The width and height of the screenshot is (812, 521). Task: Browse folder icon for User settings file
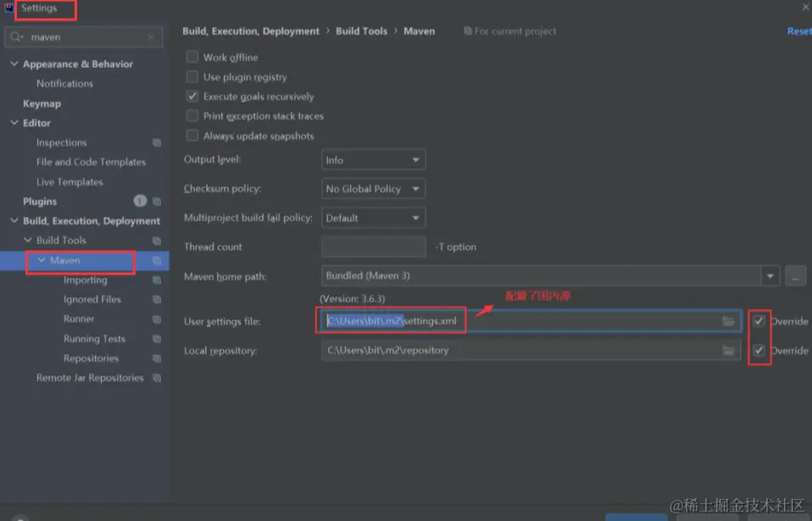pos(728,321)
